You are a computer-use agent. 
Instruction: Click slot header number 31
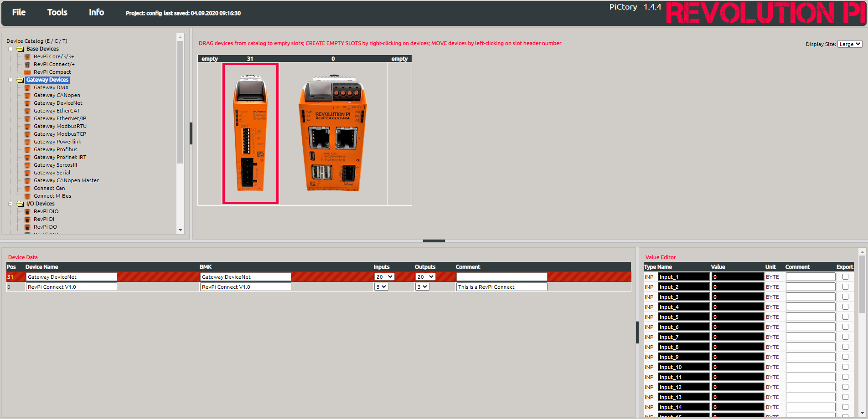click(x=250, y=59)
